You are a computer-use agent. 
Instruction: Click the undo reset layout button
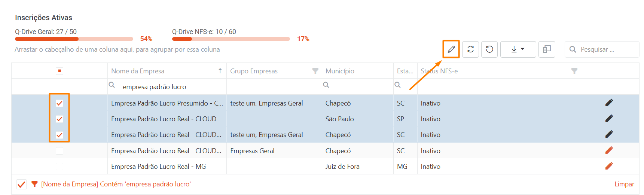coord(489,49)
